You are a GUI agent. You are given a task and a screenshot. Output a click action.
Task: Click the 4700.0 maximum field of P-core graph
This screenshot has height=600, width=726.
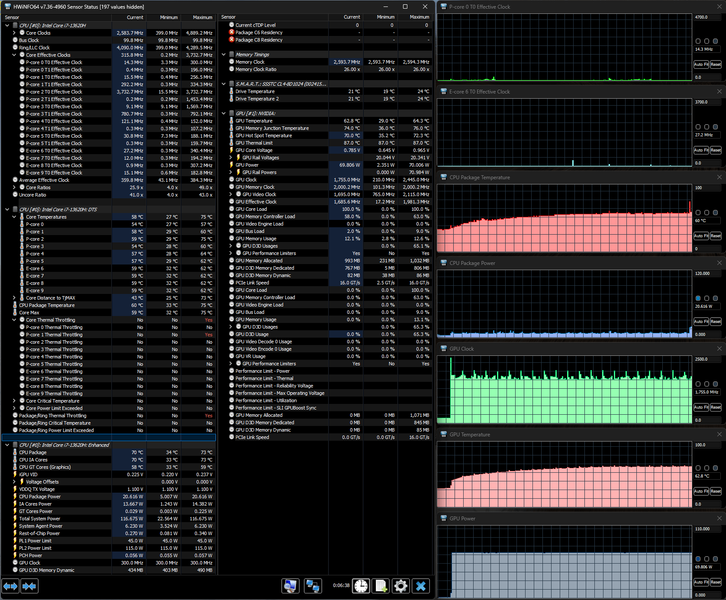point(707,17)
